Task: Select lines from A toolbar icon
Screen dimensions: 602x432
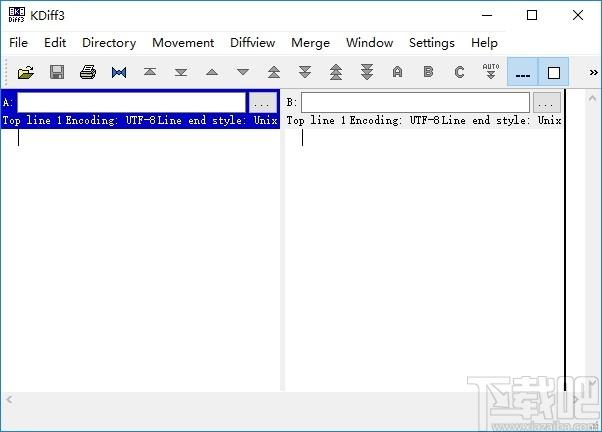Action: coord(397,72)
